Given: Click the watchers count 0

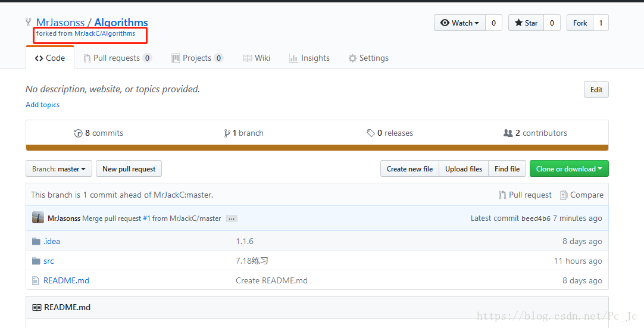Looking at the screenshot, I should (x=493, y=23).
